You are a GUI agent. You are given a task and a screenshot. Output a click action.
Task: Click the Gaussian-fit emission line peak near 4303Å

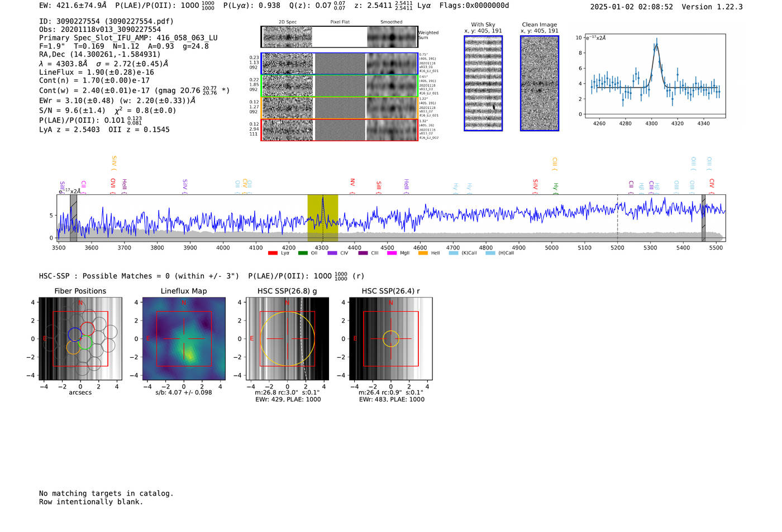click(656, 46)
